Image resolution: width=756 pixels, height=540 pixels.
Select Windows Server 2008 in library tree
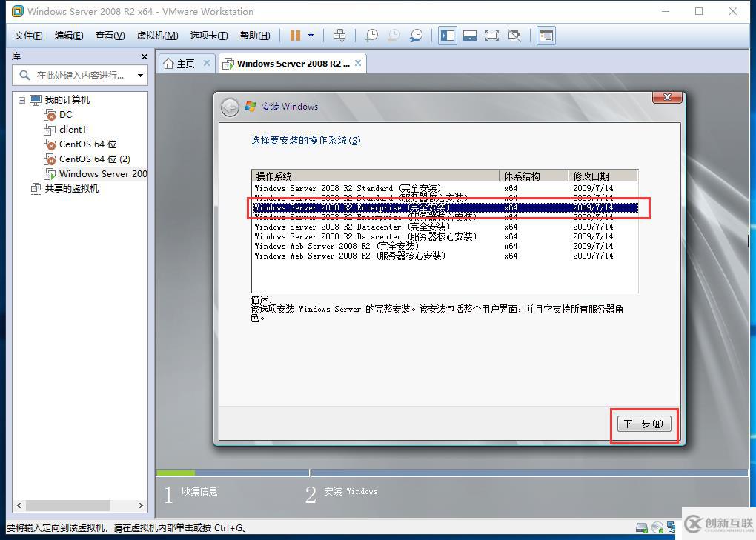click(x=103, y=174)
